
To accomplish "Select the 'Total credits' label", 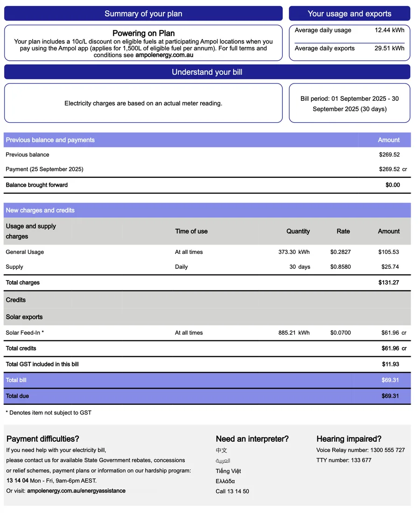I will (x=21, y=348).
